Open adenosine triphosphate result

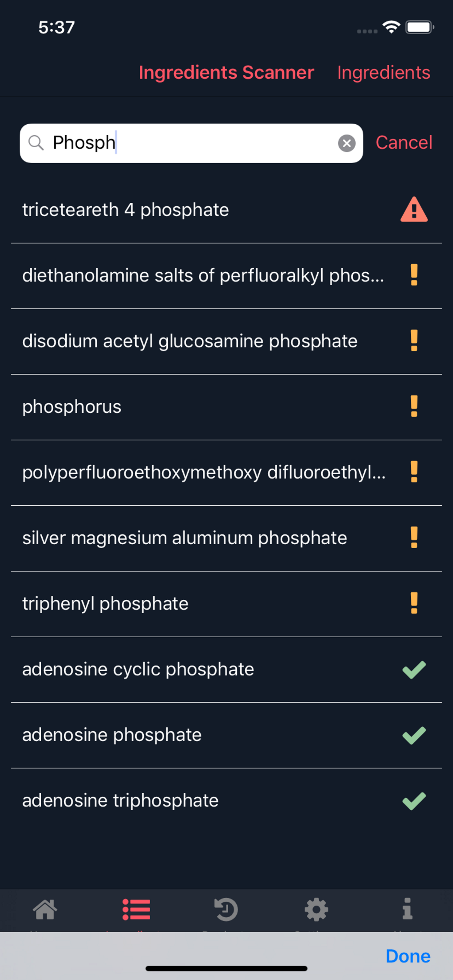[x=226, y=801]
